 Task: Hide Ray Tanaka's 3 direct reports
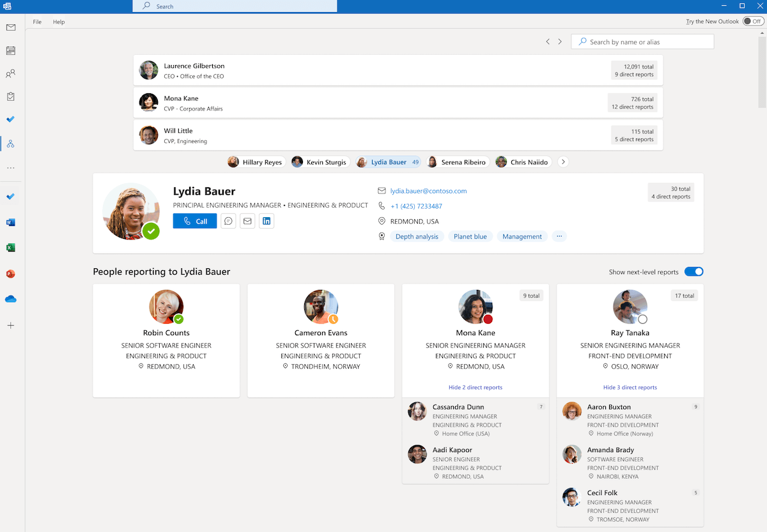point(630,387)
